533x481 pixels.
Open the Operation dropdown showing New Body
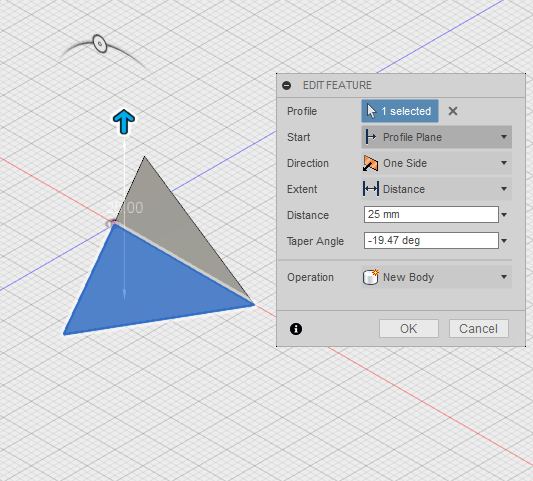pos(436,277)
